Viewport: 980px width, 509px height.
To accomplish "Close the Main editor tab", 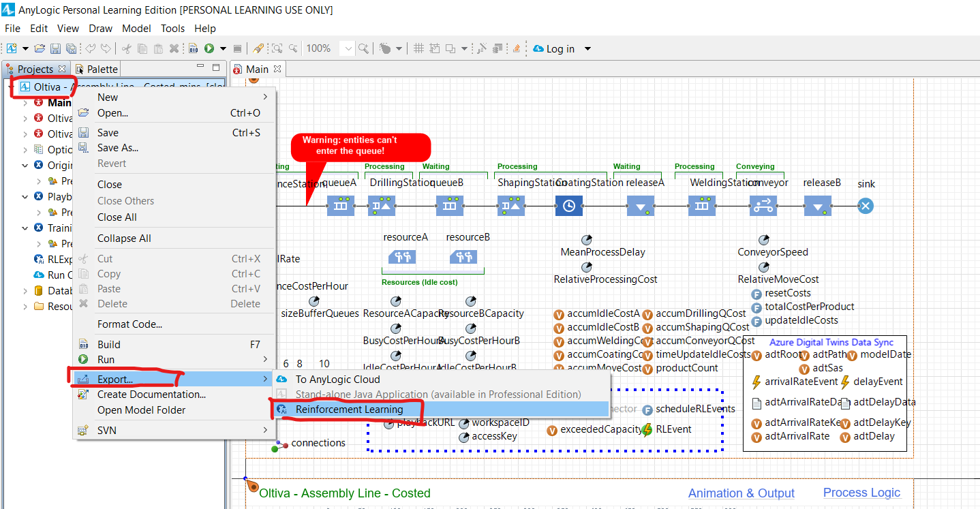I will pos(277,69).
